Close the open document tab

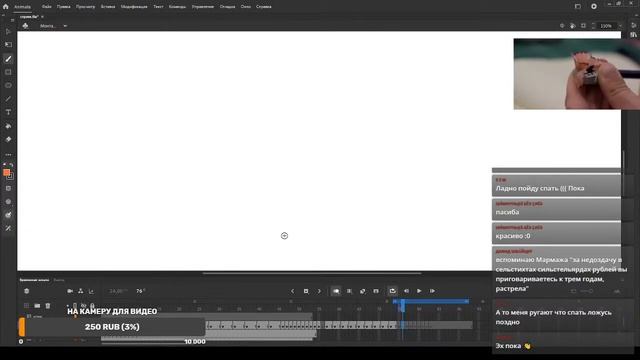42,17
